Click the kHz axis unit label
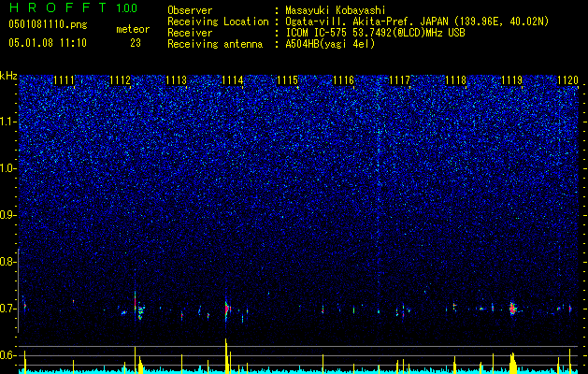This screenshot has height=374, width=588. pyautogui.click(x=8, y=76)
